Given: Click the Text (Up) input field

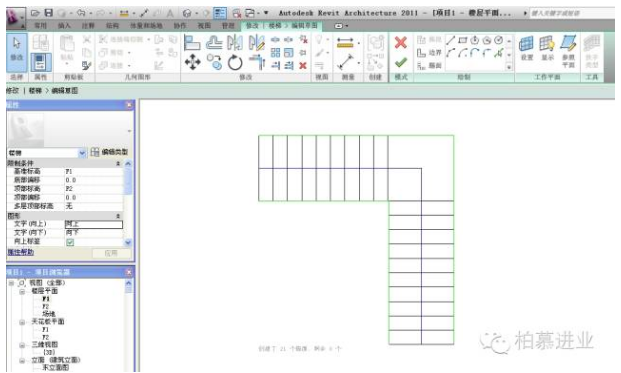Looking at the screenshot, I should tap(94, 225).
